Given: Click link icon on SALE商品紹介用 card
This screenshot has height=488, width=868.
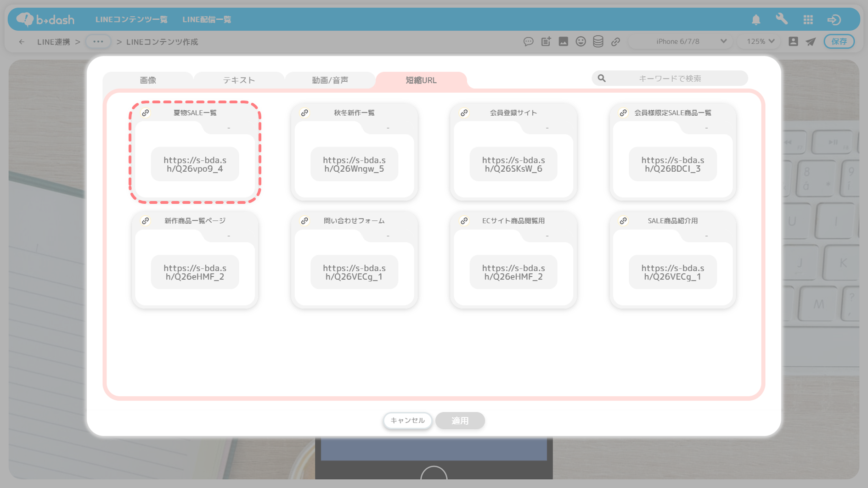Looking at the screenshot, I should coord(623,221).
